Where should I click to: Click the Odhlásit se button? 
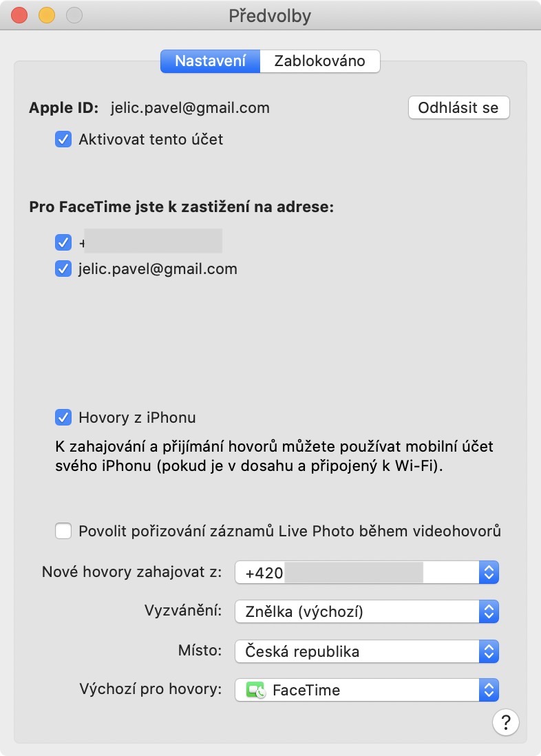(458, 108)
